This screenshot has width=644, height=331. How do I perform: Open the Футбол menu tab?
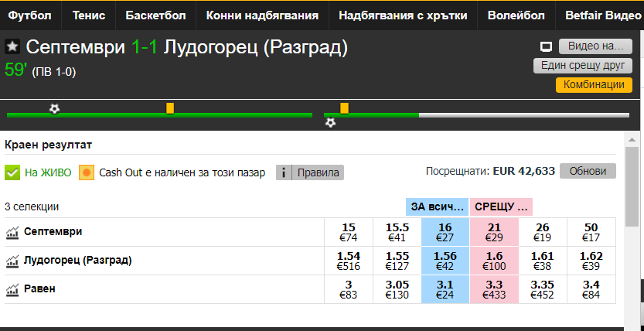30,15
